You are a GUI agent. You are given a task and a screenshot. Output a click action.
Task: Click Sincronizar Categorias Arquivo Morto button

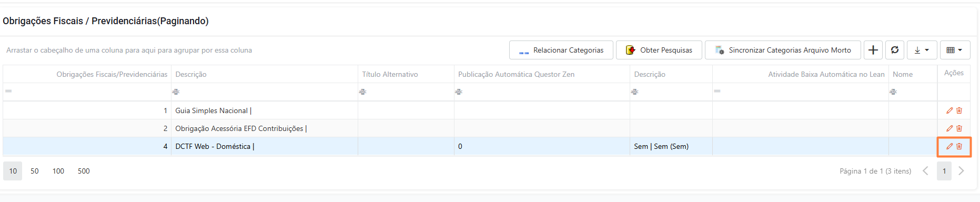pyautogui.click(x=783, y=50)
